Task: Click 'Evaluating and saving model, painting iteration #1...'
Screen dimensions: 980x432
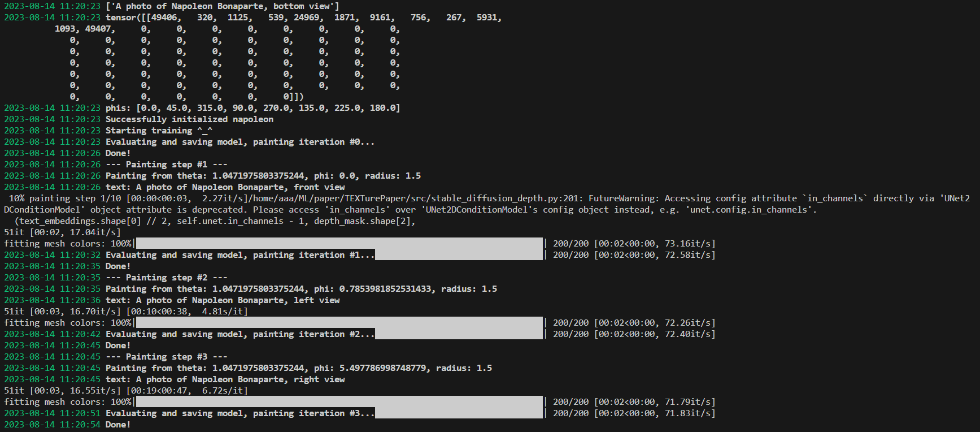Action: coord(240,255)
